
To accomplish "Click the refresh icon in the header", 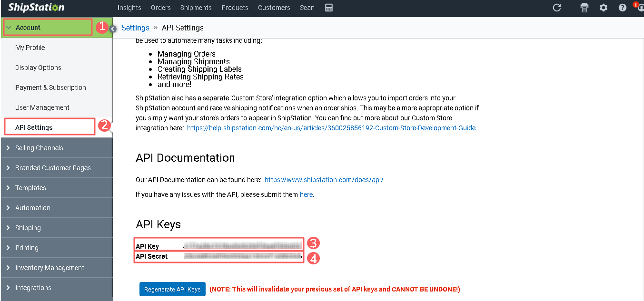I will click(x=557, y=8).
